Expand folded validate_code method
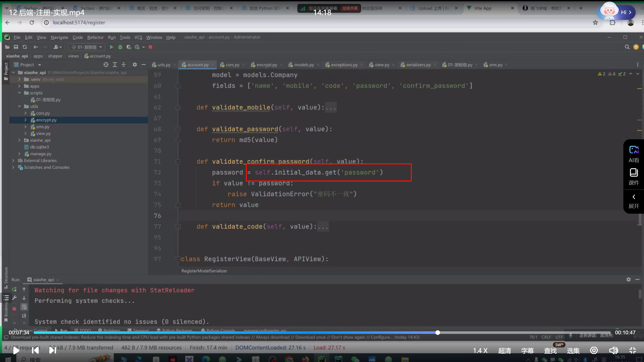Image resolution: width=644 pixels, height=362 pixels. pos(178,227)
